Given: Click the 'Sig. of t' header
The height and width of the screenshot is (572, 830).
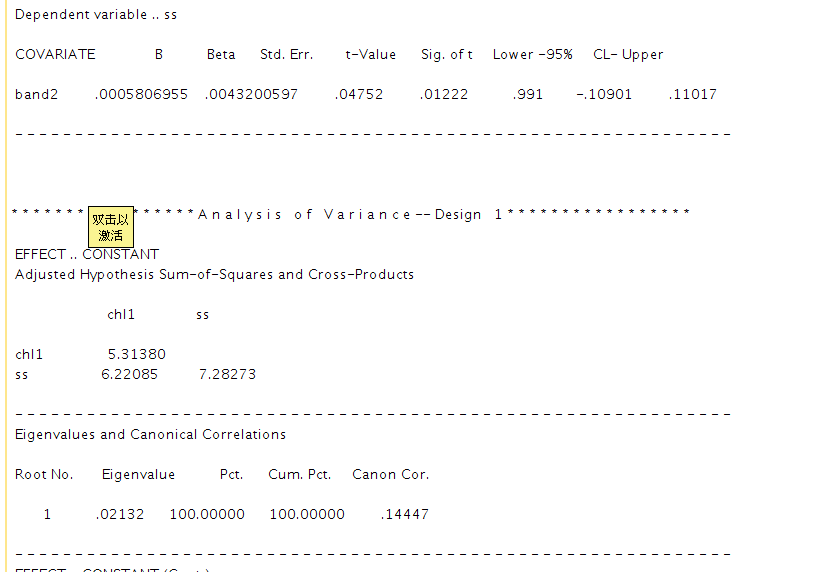Looking at the screenshot, I should click(x=447, y=54).
